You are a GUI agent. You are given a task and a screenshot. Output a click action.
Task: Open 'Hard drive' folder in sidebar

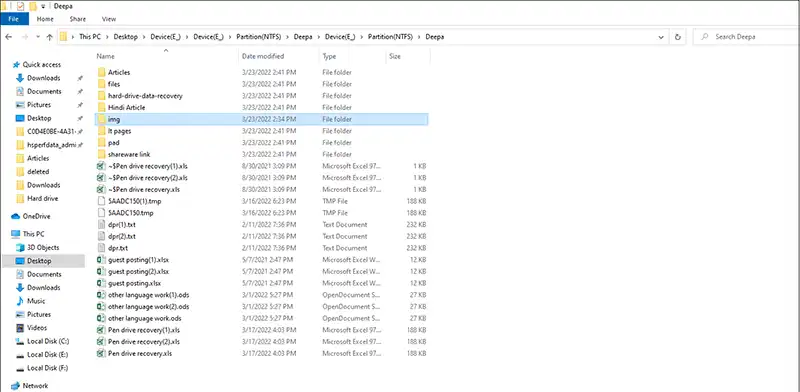[x=42, y=198]
